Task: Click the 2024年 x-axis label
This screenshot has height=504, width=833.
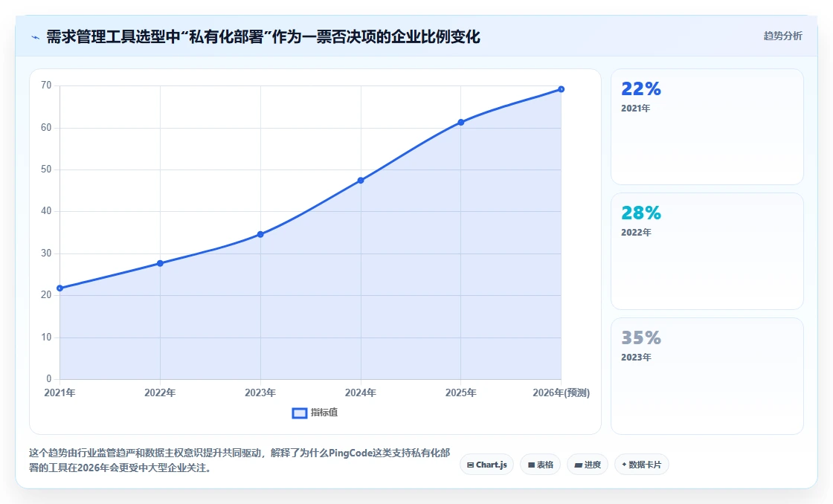Action: tap(361, 393)
